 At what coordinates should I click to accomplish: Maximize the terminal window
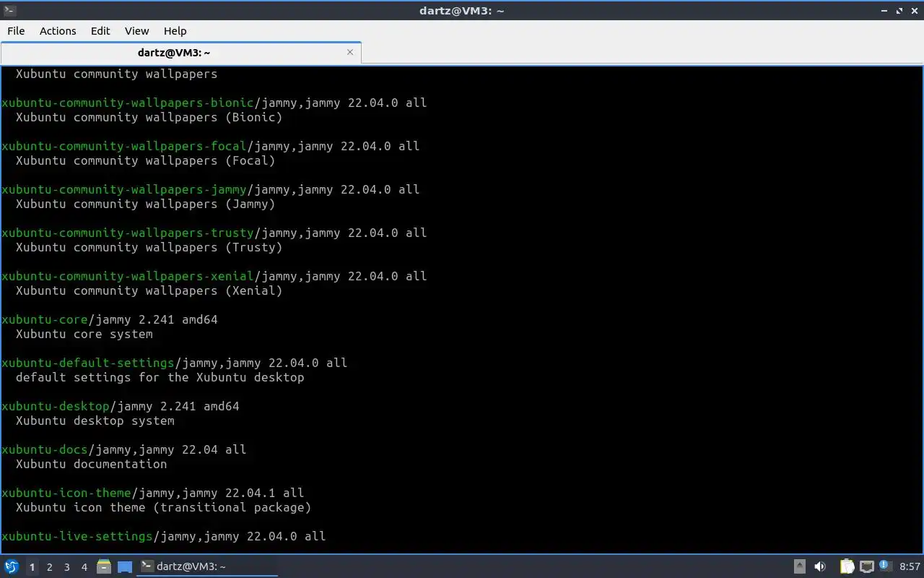[x=899, y=11]
